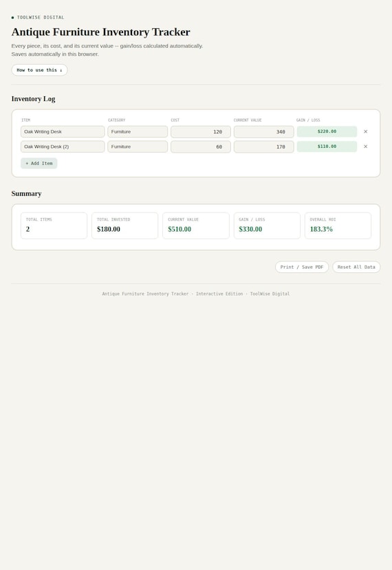Click the Overall ROI 183.3% figure
392x570 pixels.
pos(321,229)
